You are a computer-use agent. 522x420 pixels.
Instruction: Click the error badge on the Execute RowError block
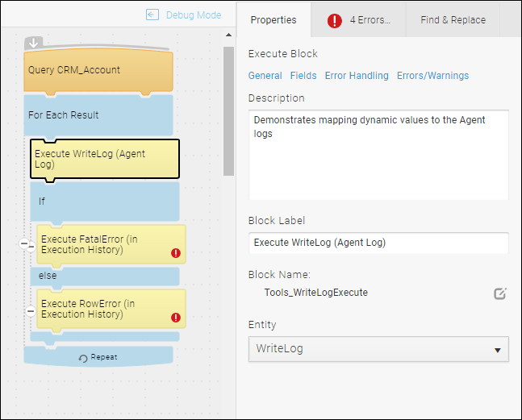(x=176, y=318)
